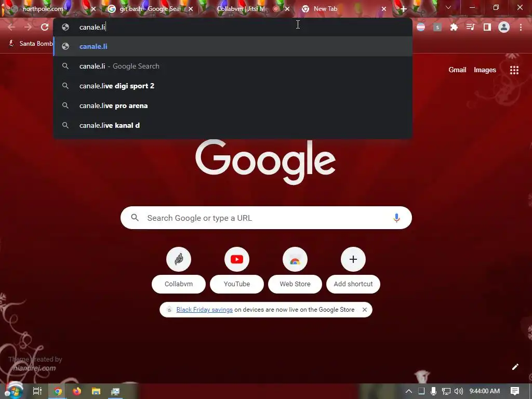Switch to the Collabvm Jitsi tab
Image resolution: width=532 pixels, height=399 pixels.
click(242, 9)
